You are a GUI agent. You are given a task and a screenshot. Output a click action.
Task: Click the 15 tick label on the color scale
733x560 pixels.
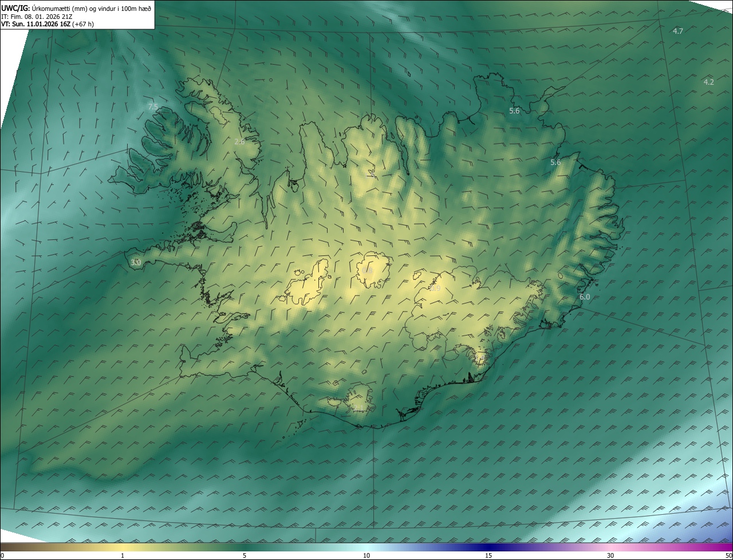click(x=488, y=556)
